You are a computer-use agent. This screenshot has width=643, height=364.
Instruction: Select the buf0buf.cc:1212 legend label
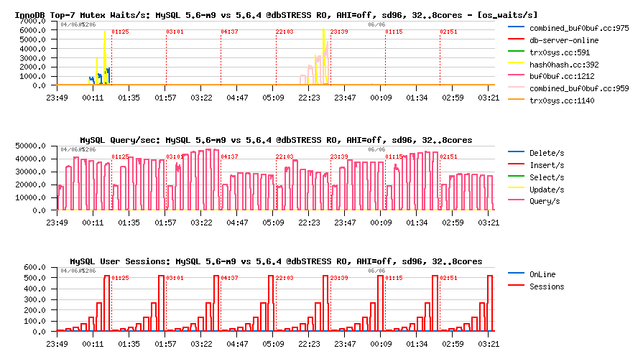pos(562,76)
